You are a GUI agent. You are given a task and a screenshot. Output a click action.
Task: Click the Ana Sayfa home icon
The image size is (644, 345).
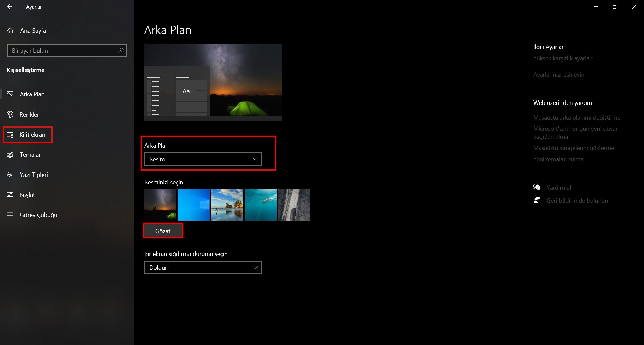coord(10,31)
